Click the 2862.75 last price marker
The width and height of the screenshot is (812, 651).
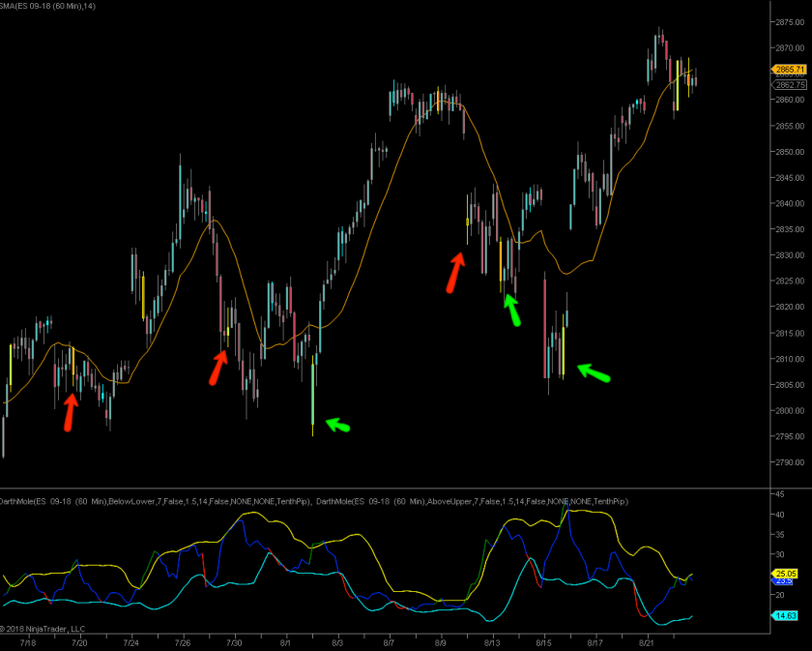(x=789, y=85)
